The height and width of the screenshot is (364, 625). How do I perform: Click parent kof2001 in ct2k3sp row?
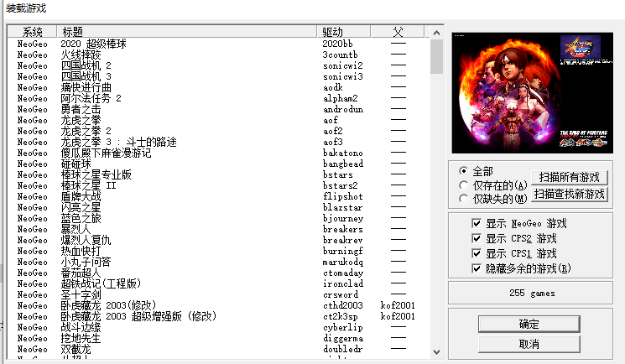point(398,316)
